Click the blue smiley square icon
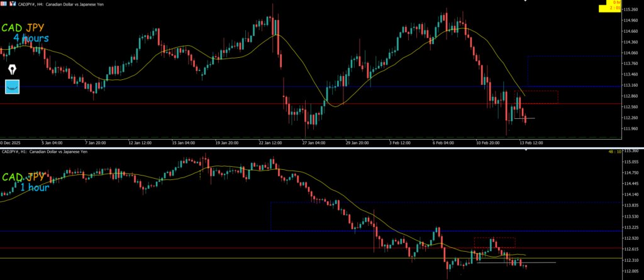The height and width of the screenshot is (280, 644). click(13, 87)
